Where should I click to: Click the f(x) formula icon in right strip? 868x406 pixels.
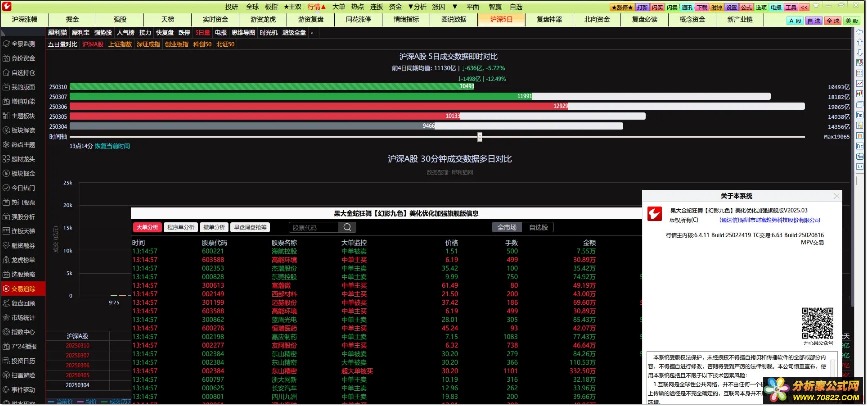point(860,156)
